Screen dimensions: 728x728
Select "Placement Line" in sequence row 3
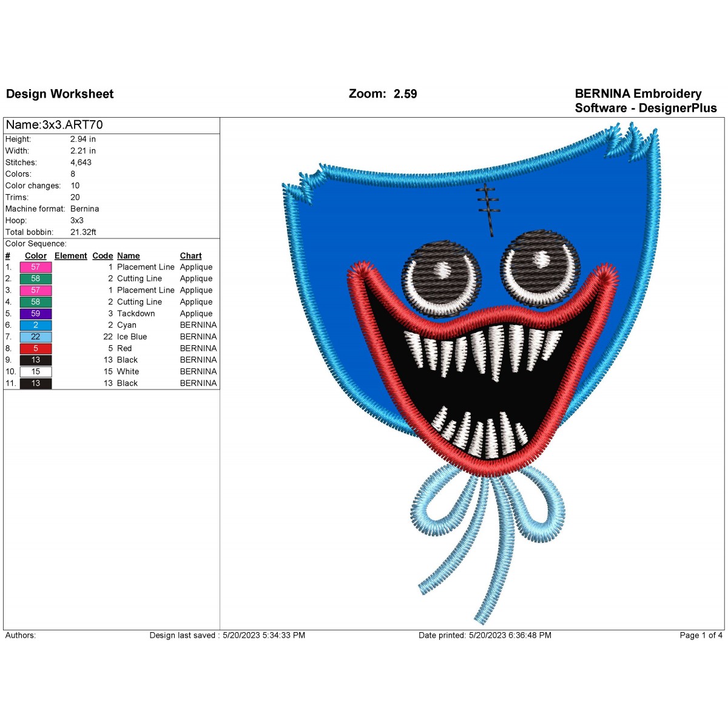[146, 290]
